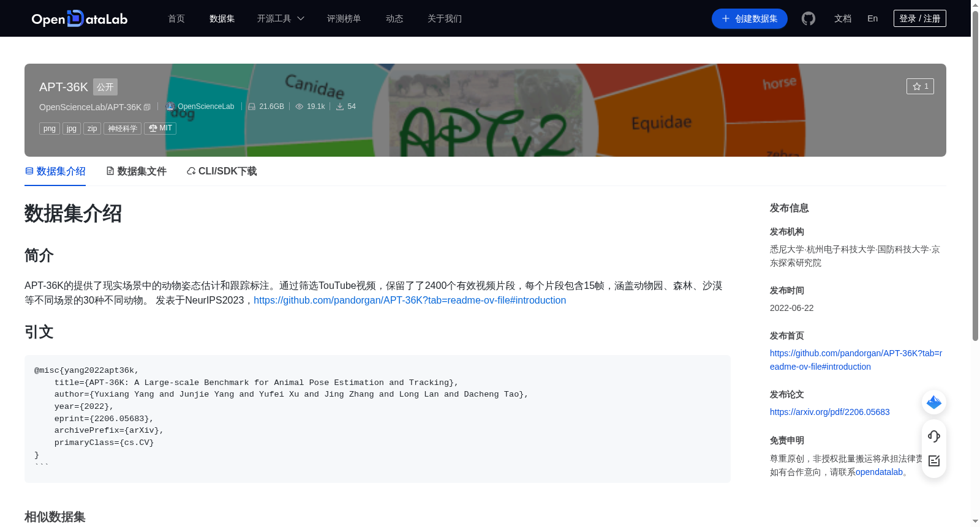Open the floating blue bird assistant icon

[934, 402]
